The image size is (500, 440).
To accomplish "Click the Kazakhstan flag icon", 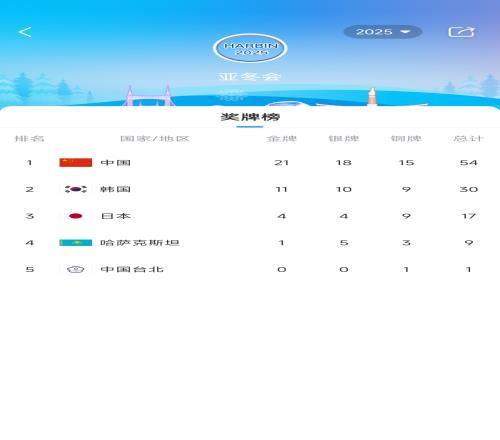I will (x=76, y=243).
